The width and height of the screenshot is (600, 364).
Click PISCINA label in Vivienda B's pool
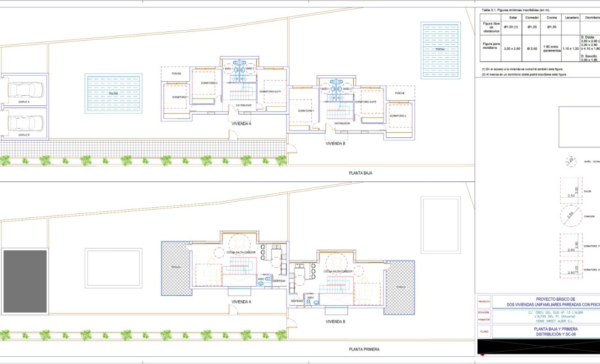click(440, 49)
